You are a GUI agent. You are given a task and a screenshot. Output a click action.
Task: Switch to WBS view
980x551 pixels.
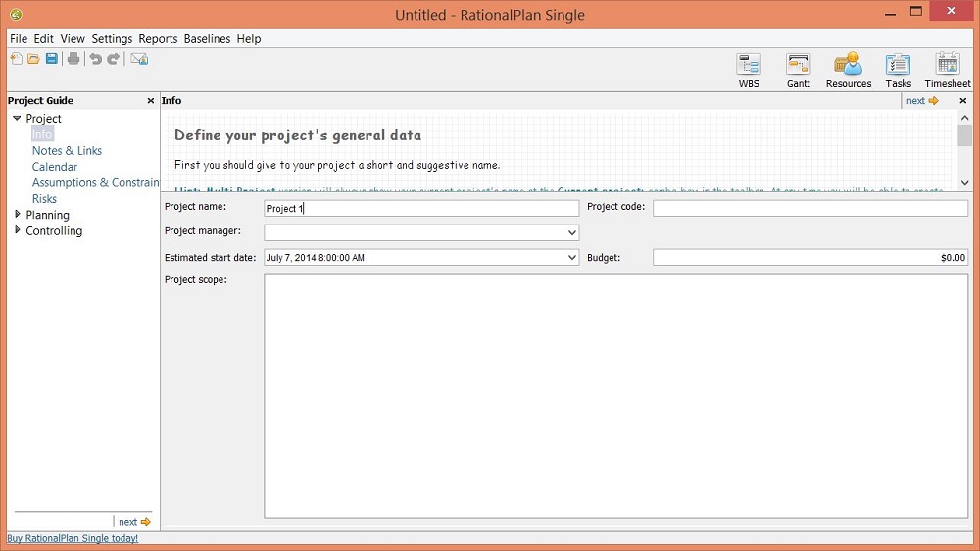pyautogui.click(x=749, y=70)
